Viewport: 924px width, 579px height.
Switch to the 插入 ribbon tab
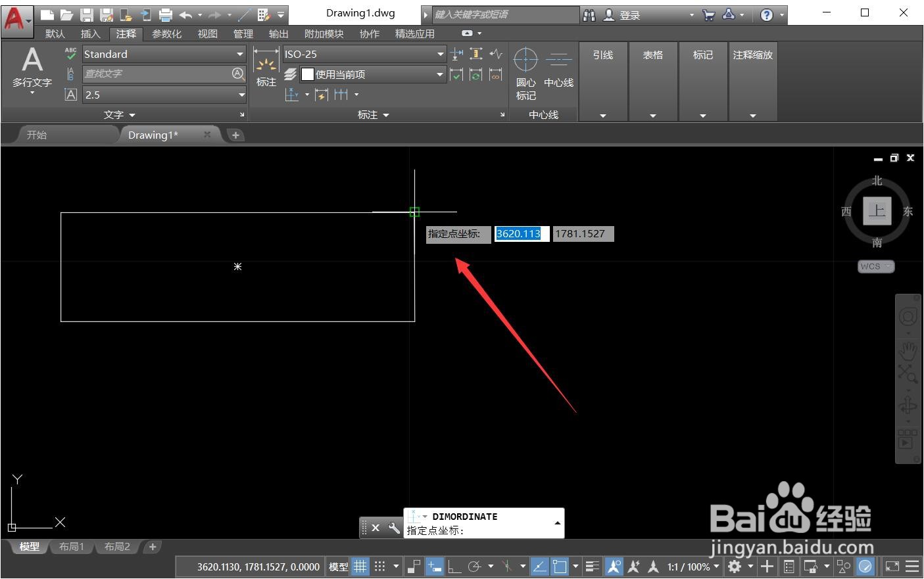91,34
